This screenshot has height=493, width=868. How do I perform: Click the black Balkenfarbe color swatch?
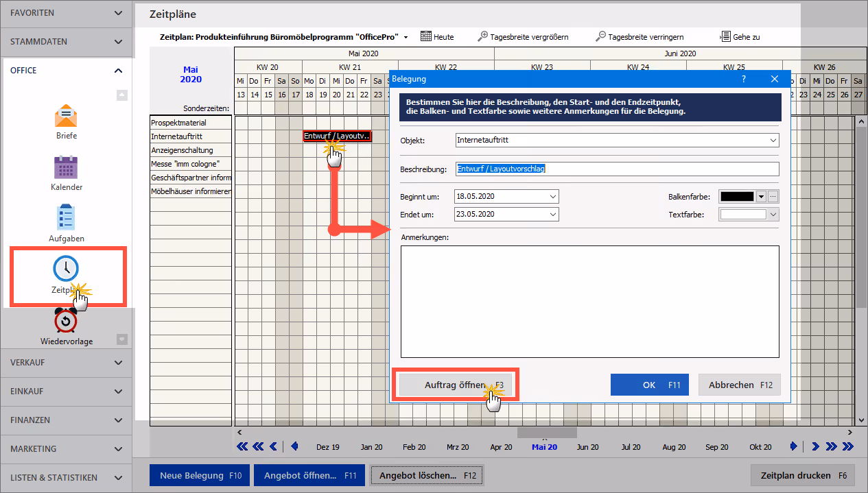coord(737,197)
